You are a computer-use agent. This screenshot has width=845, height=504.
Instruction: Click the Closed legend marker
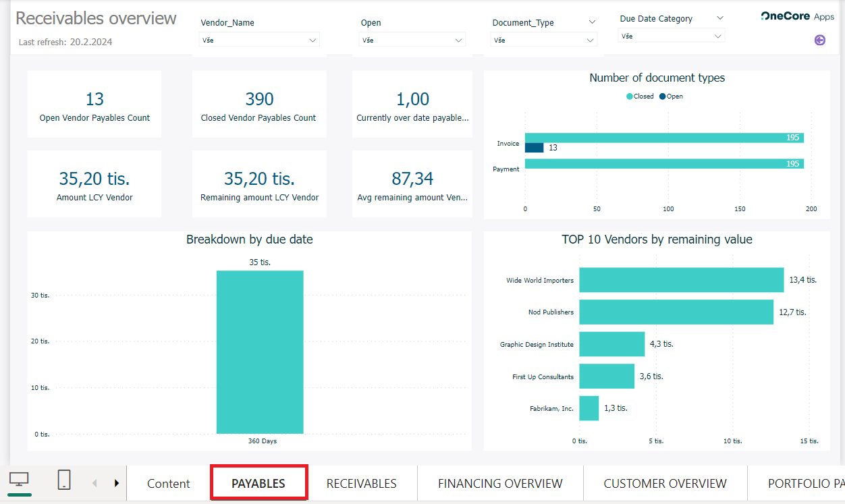coord(630,96)
